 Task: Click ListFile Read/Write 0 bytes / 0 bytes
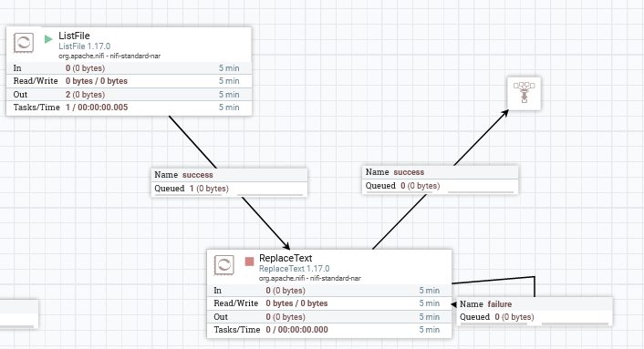click(97, 81)
